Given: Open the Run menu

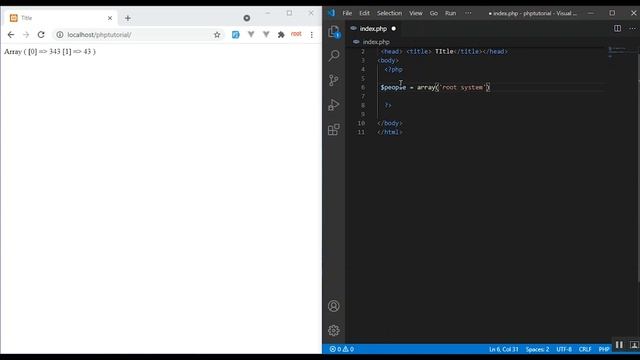Looking at the screenshot, I should [x=450, y=13].
